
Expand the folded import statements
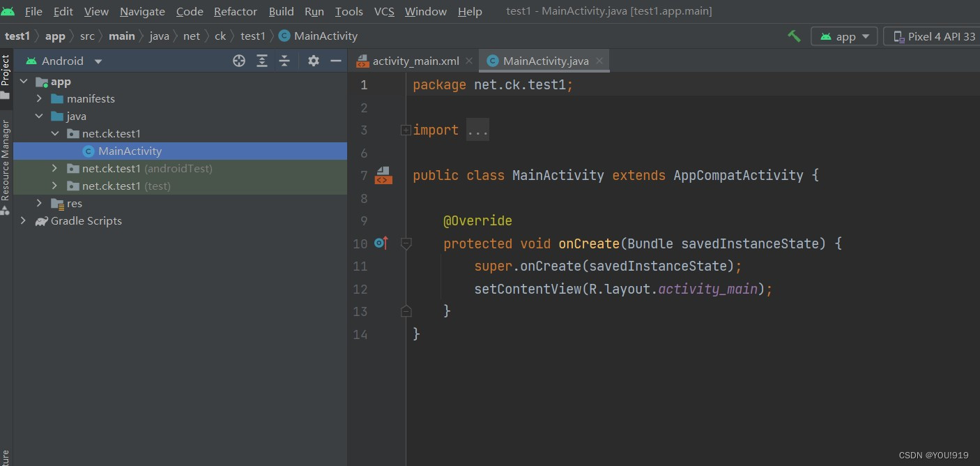(x=406, y=130)
